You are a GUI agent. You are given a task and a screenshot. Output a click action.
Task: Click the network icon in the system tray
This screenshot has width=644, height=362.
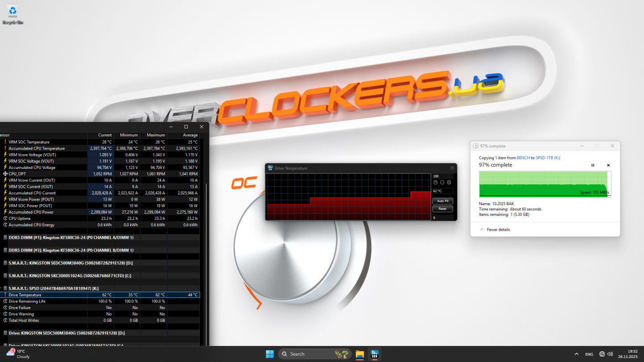602,354
